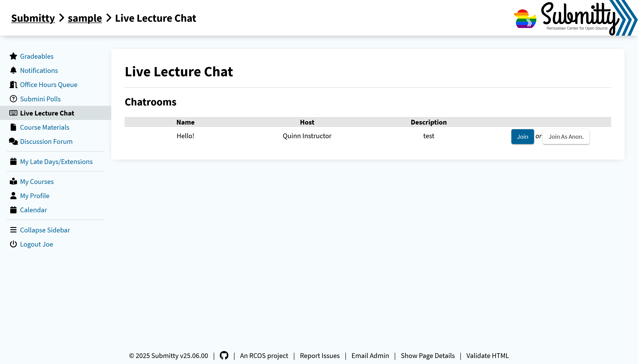638x364 pixels.
Task: Click the Submitty logo at top right
Action: click(589, 18)
